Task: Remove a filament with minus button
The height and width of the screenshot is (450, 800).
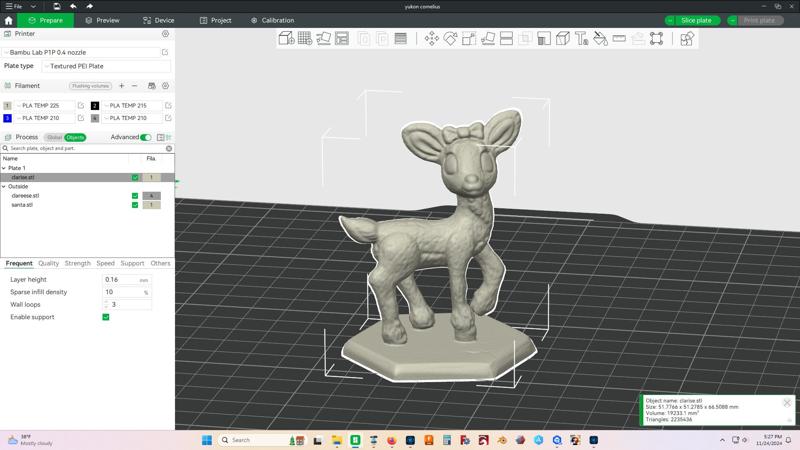Action: point(135,86)
